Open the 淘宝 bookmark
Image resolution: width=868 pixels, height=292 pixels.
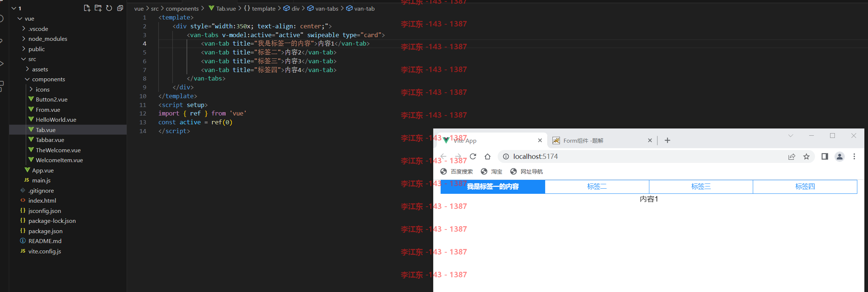click(491, 171)
